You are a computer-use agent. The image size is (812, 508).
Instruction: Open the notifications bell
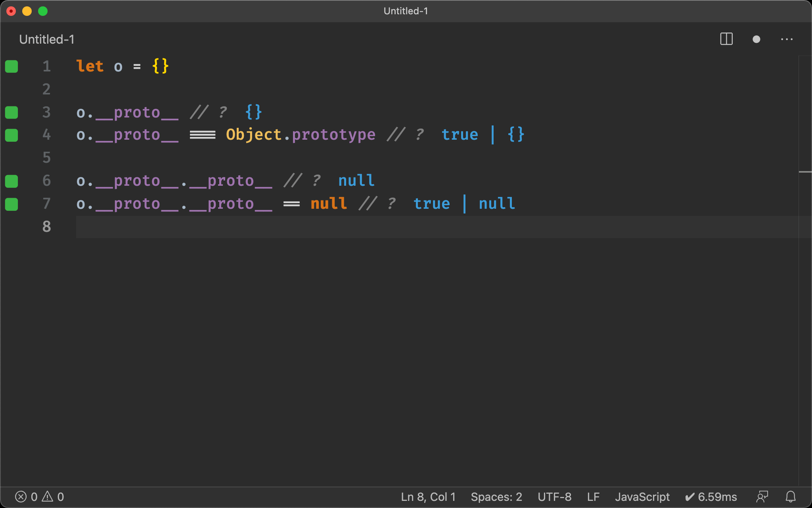pyautogui.click(x=791, y=496)
